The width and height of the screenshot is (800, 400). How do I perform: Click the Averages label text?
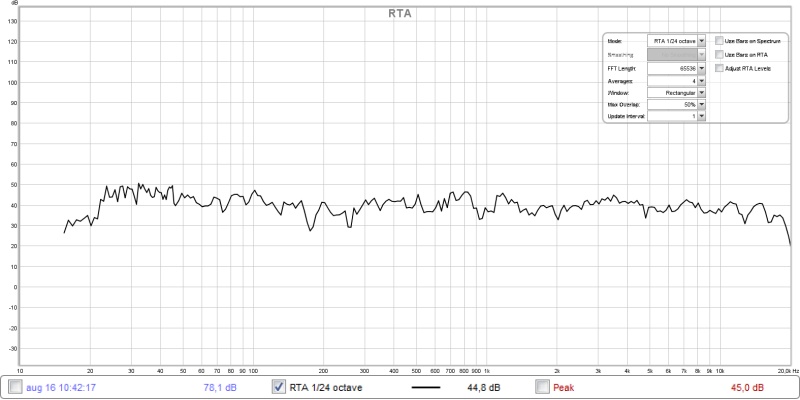620,81
